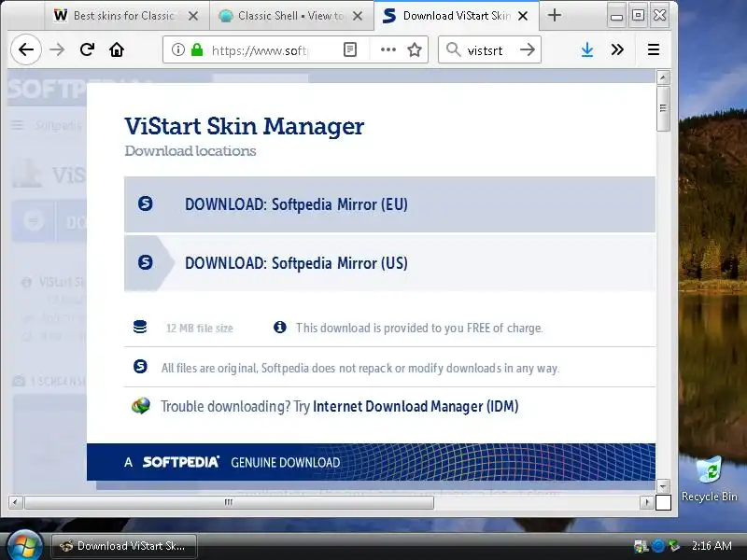747x560 pixels.
Task: Reload the current page
Action: [x=87, y=49]
